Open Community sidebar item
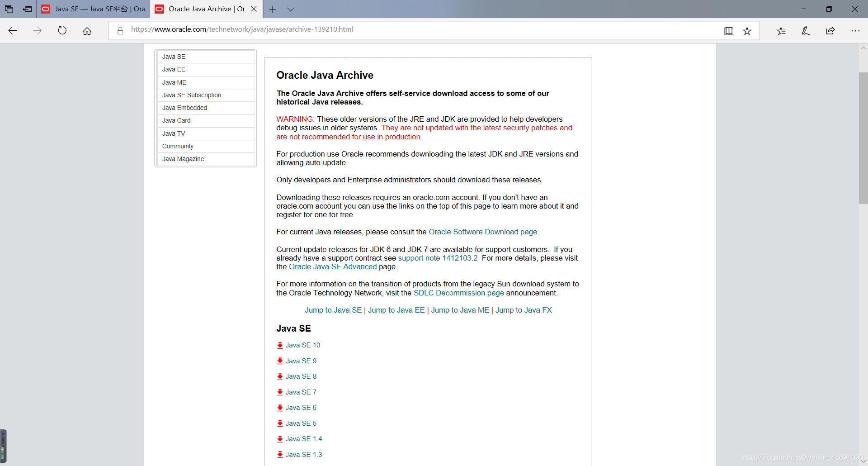 tap(206, 146)
